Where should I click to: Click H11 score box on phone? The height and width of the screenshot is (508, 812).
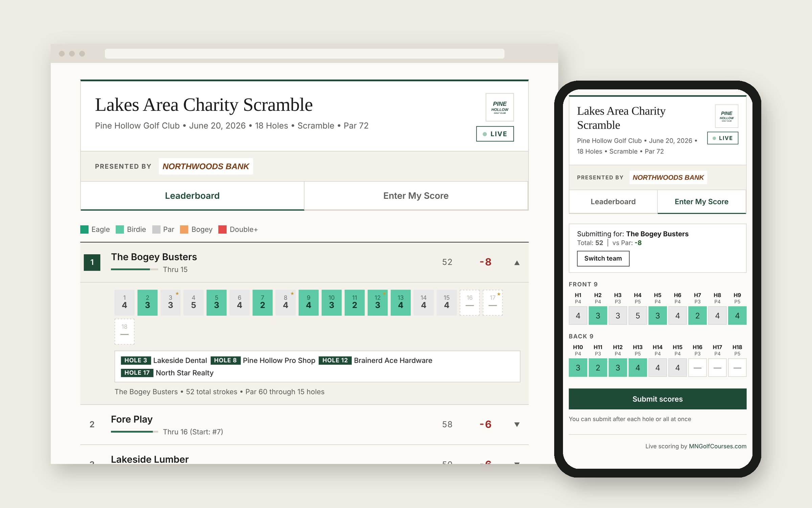point(598,367)
